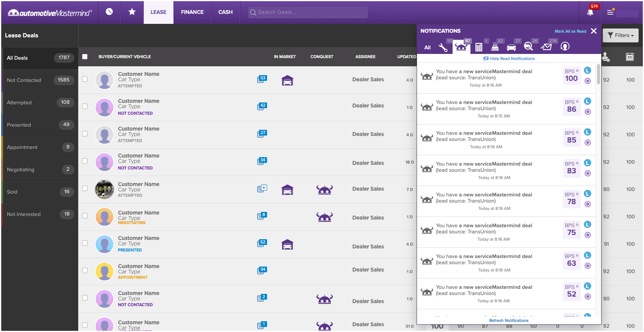This screenshot has height=332, width=644.
Task: Toggle read marker on the BPS 100 notification
Action: pyautogui.click(x=587, y=81)
